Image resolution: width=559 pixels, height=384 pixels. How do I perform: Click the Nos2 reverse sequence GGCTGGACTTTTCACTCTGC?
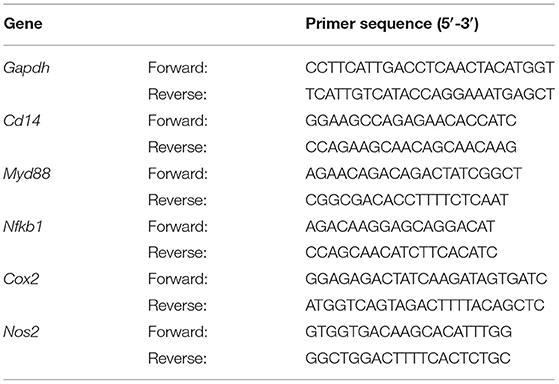(408, 358)
